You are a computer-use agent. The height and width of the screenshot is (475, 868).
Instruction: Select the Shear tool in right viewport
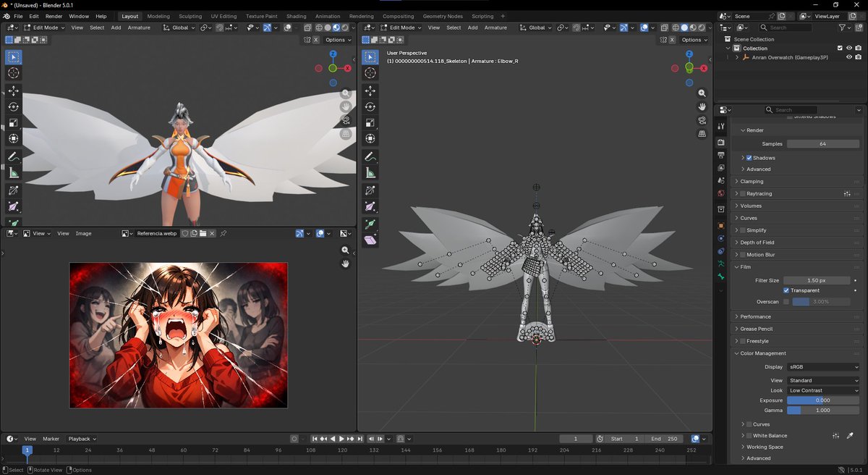(x=370, y=240)
